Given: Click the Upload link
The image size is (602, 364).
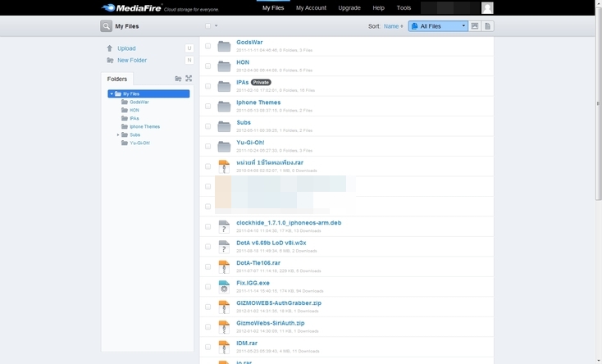Looking at the screenshot, I should (126, 48).
